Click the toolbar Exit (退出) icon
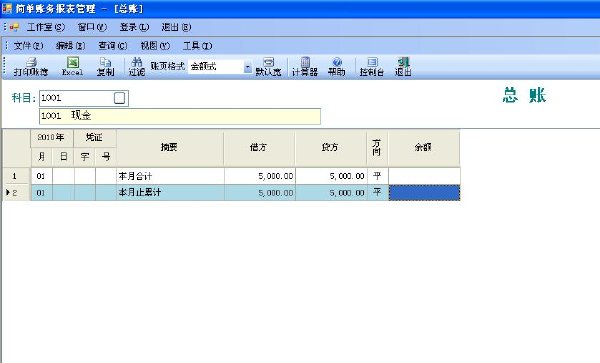The image size is (600, 363). pos(403,67)
